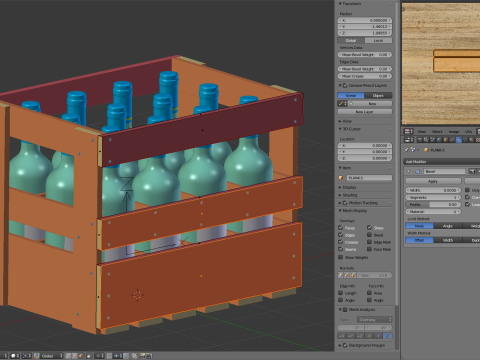Screen dimensions: 480x360
Task: Adjust the Bevel Profile slider
Action: click(x=433, y=204)
